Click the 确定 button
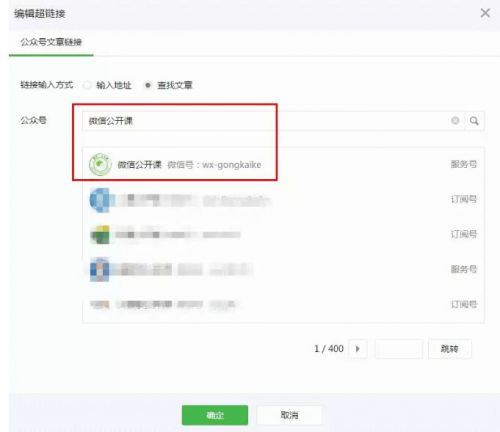The height and width of the screenshot is (432, 500). click(x=215, y=415)
